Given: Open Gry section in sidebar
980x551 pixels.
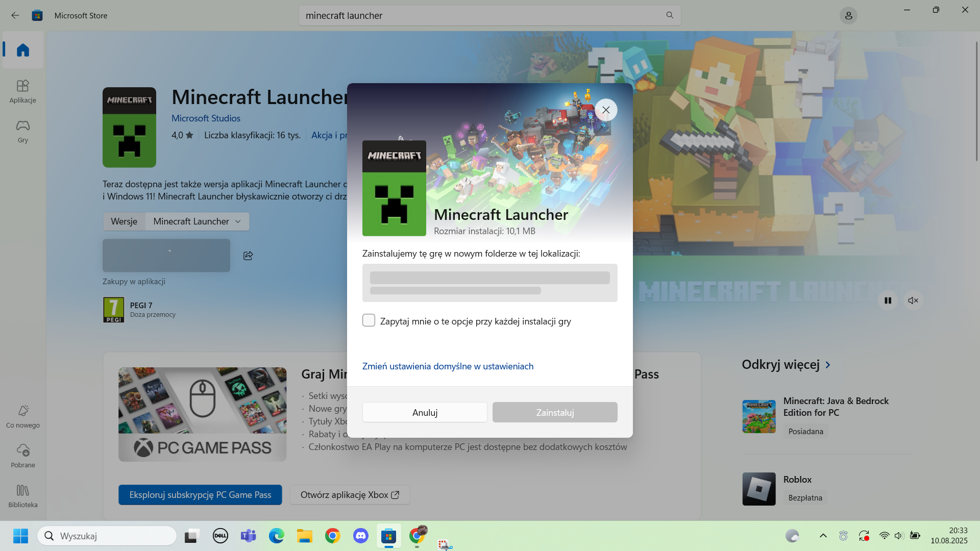Looking at the screenshot, I should (x=23, y=131).
